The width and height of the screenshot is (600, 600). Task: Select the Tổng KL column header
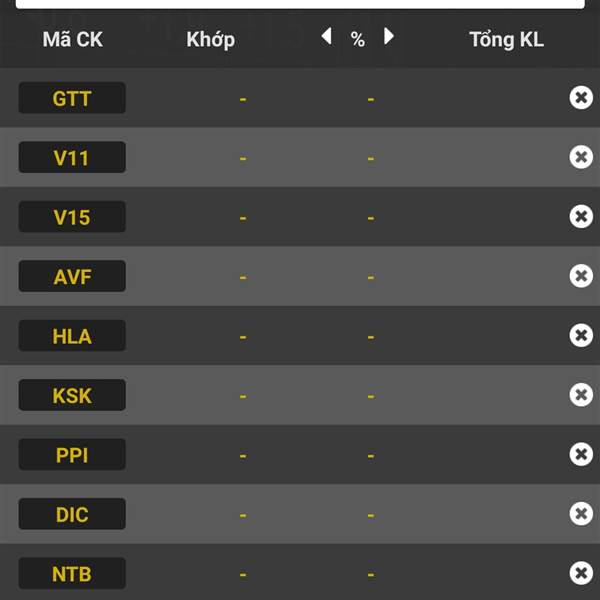(x=506, y=40)
